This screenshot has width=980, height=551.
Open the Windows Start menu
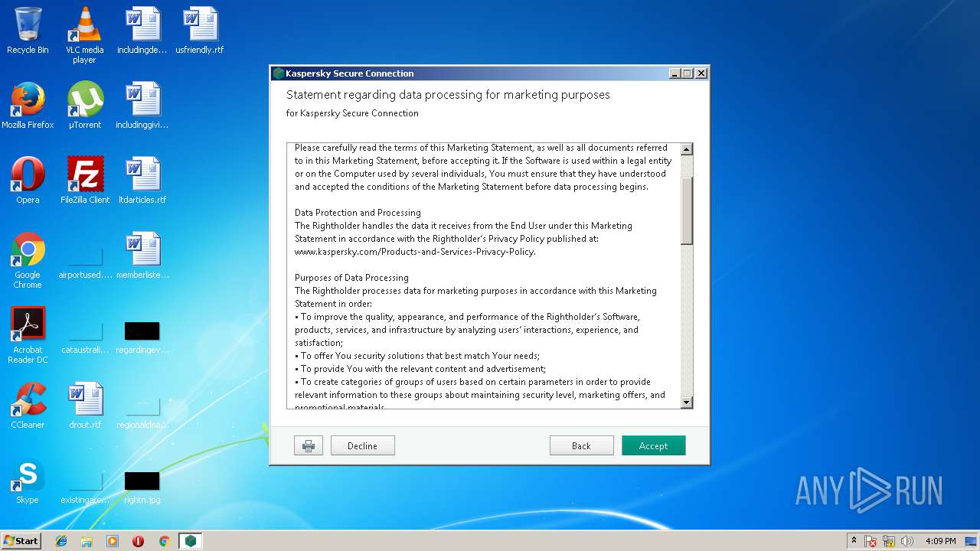[x=21, y=540]
